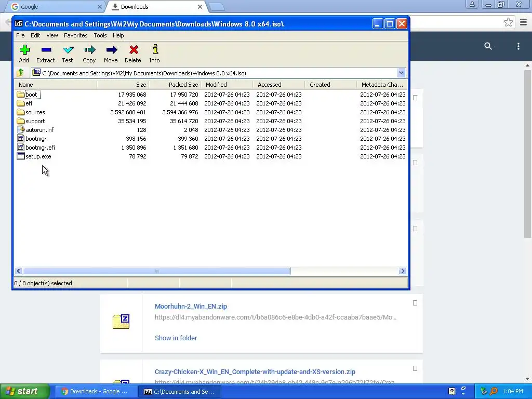
Task: Click the Copy toolbar icon
Action: pyautogui.click(x=89, y=50)
